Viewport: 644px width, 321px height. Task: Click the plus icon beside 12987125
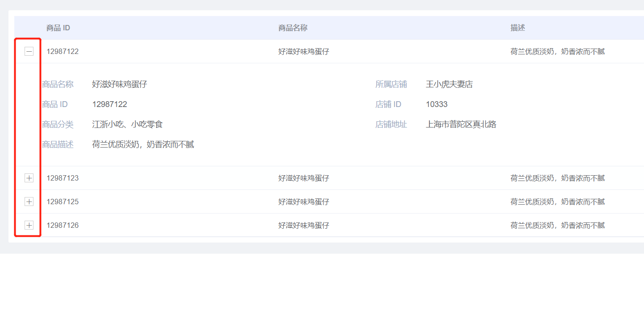pos(29,202)
